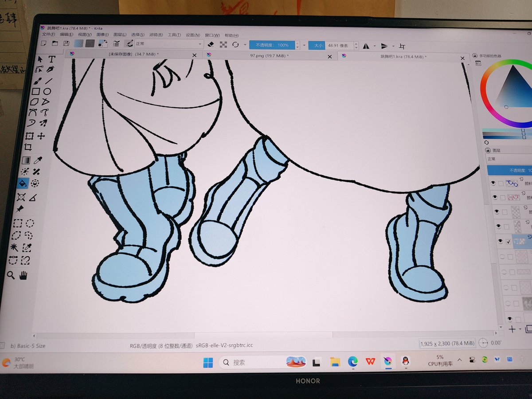Toggle horizontal mirror tool
This screenshot has height=399, width=532.
click(x=366, y=46)
